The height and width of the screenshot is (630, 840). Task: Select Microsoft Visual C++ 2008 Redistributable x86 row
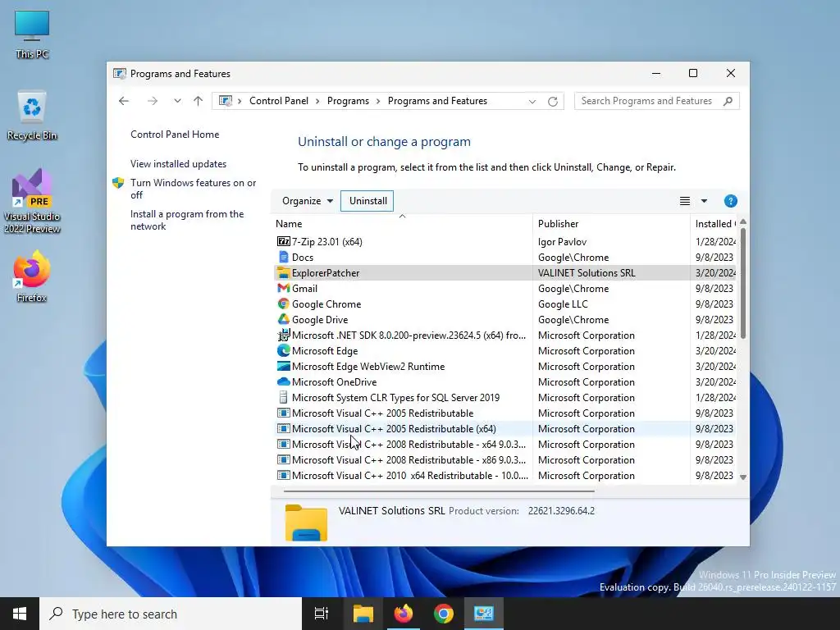coord(505,459)
